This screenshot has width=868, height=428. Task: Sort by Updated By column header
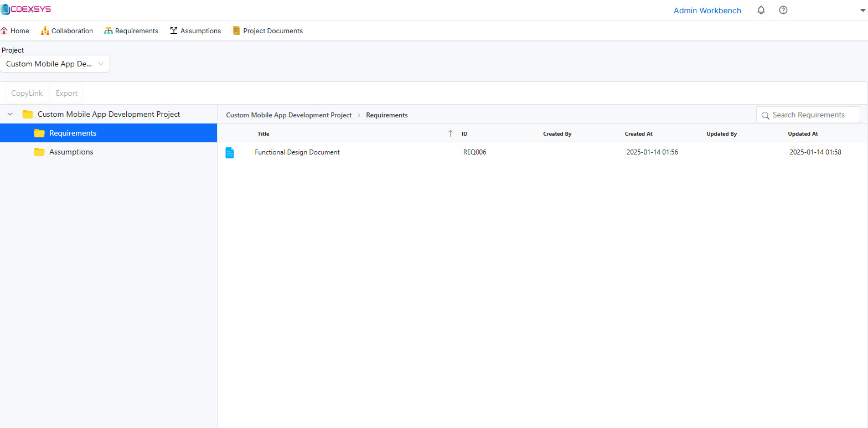pyautogui.click(x=722, y=134)
